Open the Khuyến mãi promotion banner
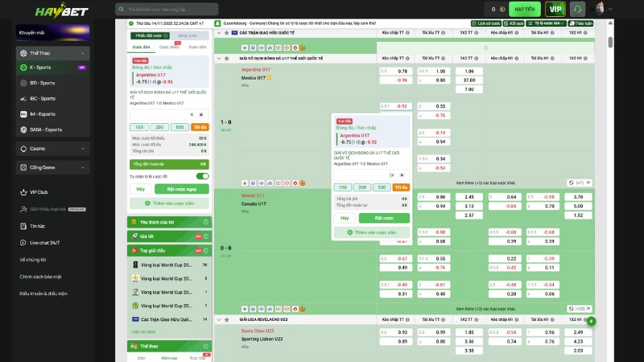The height and width of the screenshot is (362, 644). point(53,33)
